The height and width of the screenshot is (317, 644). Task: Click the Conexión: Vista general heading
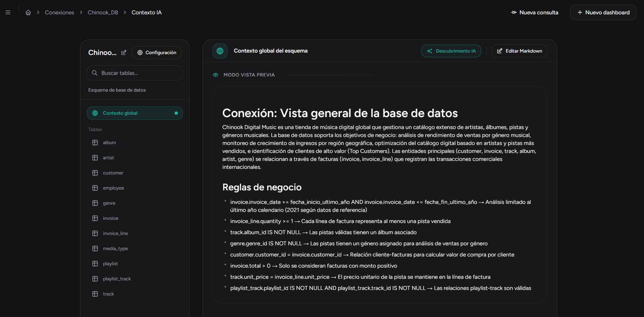[x=340, y=113]
